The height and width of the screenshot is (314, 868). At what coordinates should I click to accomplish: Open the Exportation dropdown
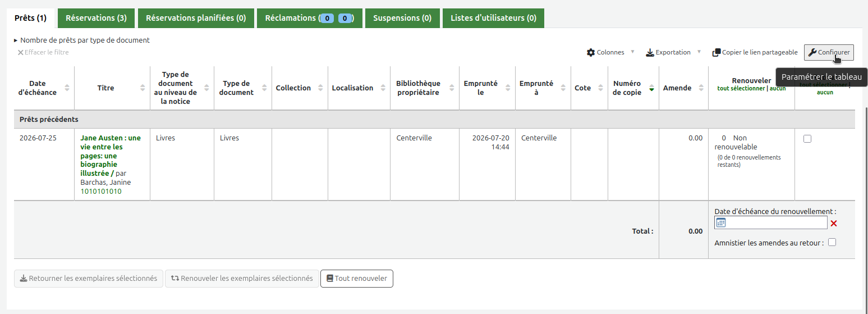[673, 52]
